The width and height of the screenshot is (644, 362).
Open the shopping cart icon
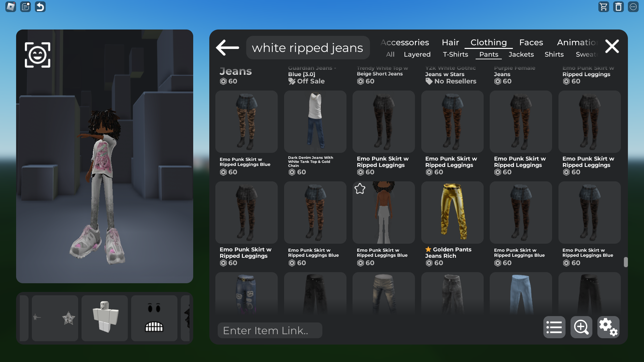pos(604,7)
